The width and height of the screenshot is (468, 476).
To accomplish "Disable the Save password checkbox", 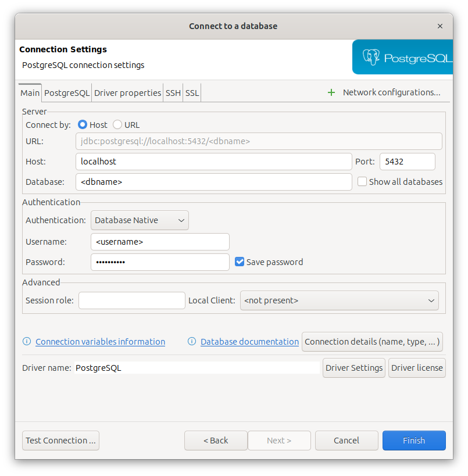I will point(240,262).
